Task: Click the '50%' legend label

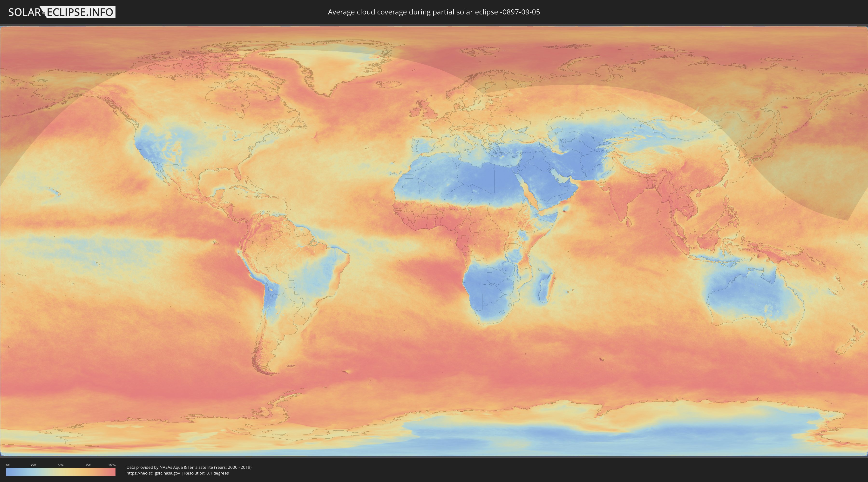Action: pyautogui.click(x=61, y=465)
